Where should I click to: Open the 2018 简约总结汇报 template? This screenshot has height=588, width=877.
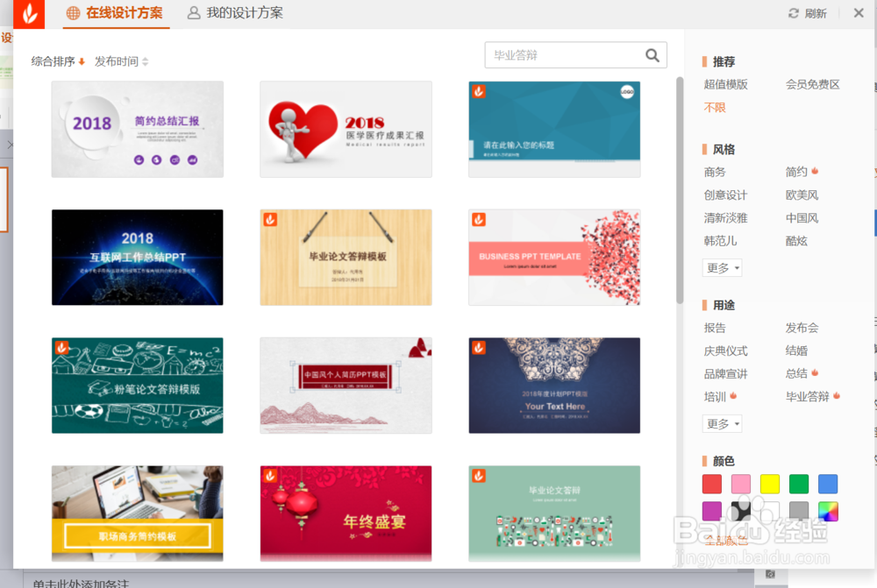pyautogui.click(x=138, y=129)
